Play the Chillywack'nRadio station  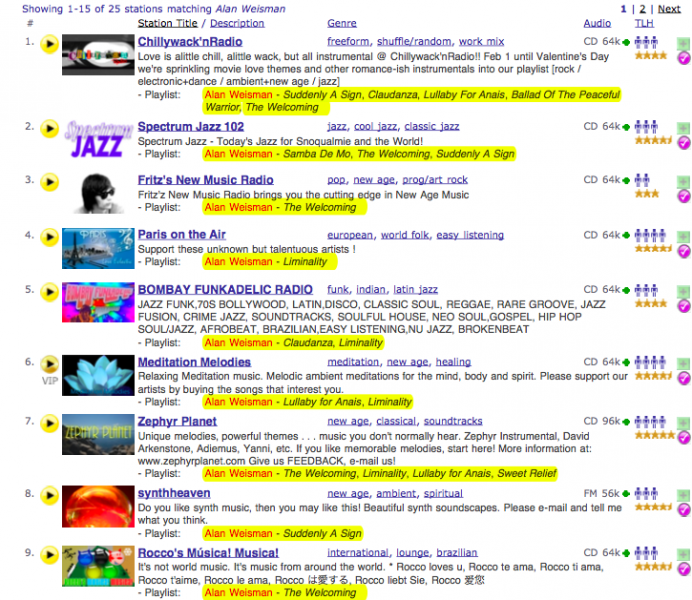pyautogui.click(x=49, y=44)
